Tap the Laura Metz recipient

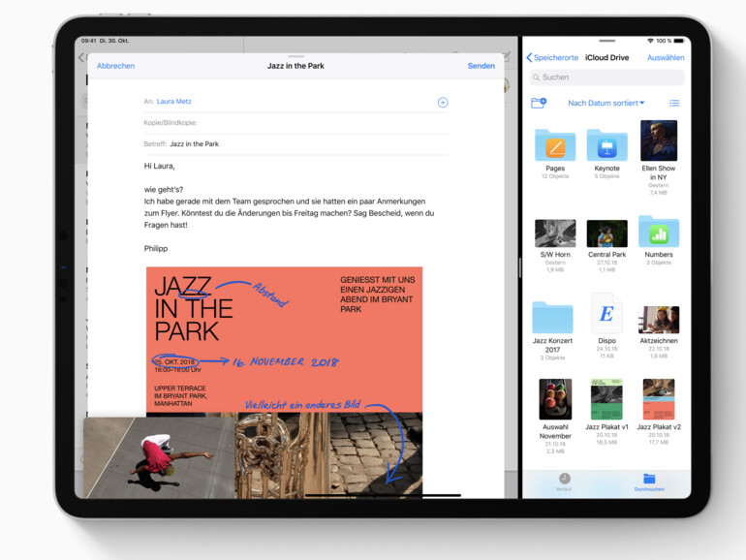(174, 102)
